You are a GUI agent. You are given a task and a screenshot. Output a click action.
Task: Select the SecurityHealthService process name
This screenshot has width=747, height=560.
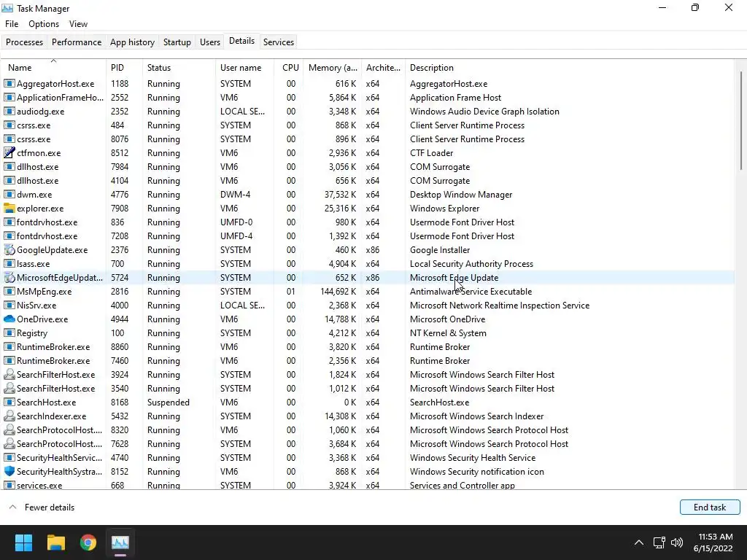59,457
